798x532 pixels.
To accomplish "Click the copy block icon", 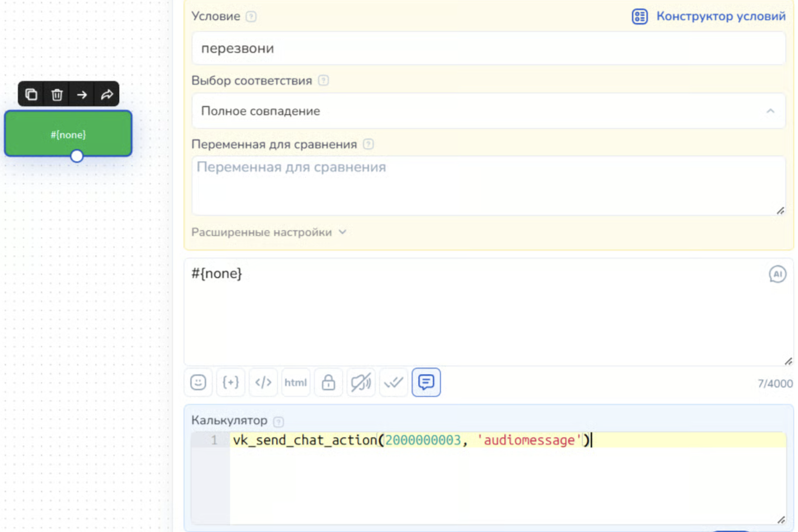I will click(x=31, y=95).
